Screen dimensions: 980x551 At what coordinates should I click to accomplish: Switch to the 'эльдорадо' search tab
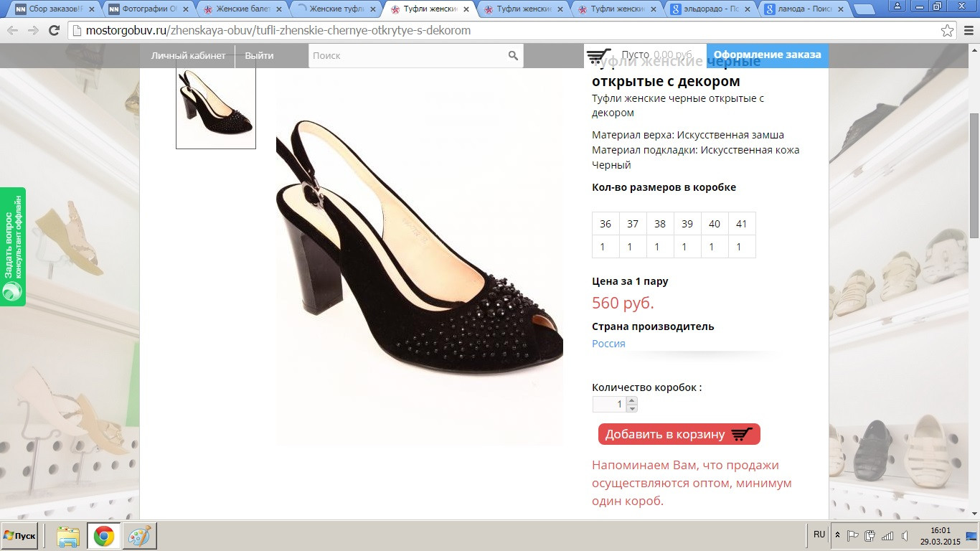coord(710,9)
